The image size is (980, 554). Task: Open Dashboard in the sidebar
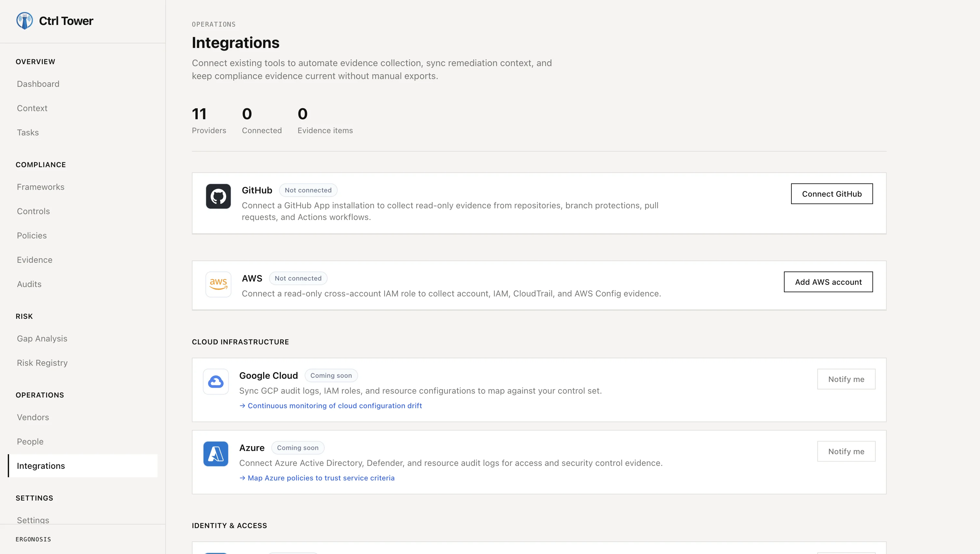pyautogui.click(x=38, y=84)
